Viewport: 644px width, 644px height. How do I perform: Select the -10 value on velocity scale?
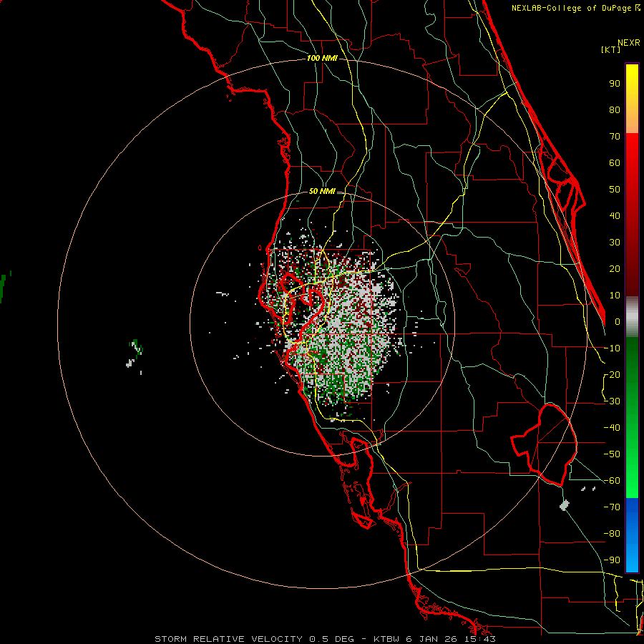pos(612,348)
